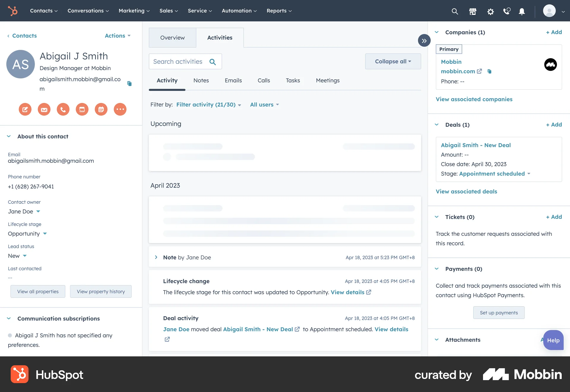Click the create note orange icon
This screenshot has width=570, height=392.
pyautogui.click(x=25, y=109)
